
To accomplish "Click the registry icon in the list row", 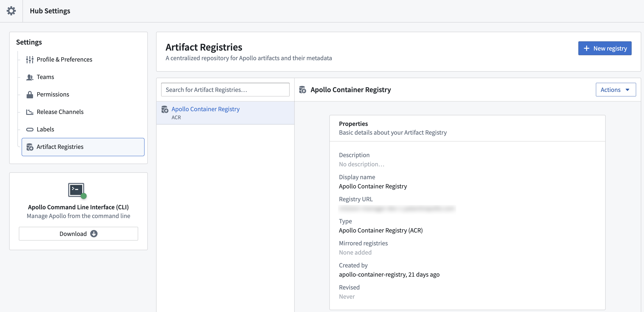I will point(165,109).
